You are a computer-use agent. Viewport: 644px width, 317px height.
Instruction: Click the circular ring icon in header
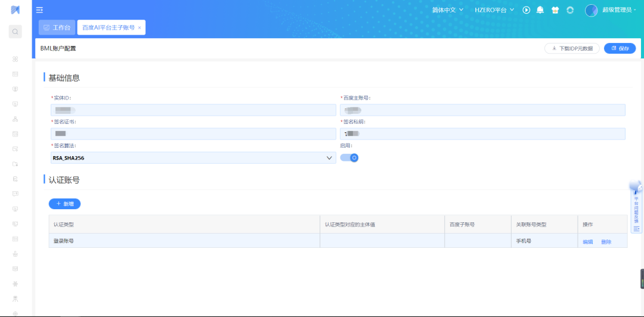570,10
